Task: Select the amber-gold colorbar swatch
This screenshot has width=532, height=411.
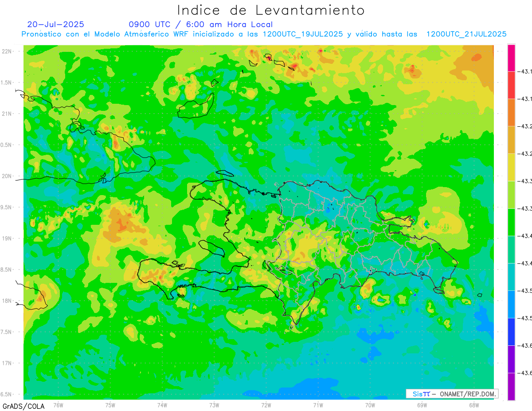Action: point(511,140)
